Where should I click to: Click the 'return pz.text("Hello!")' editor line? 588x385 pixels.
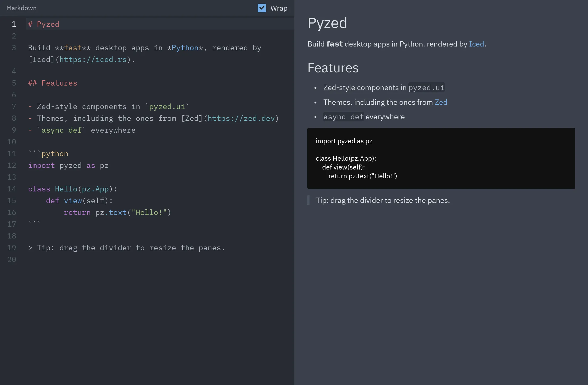click(x=117, y=212)
